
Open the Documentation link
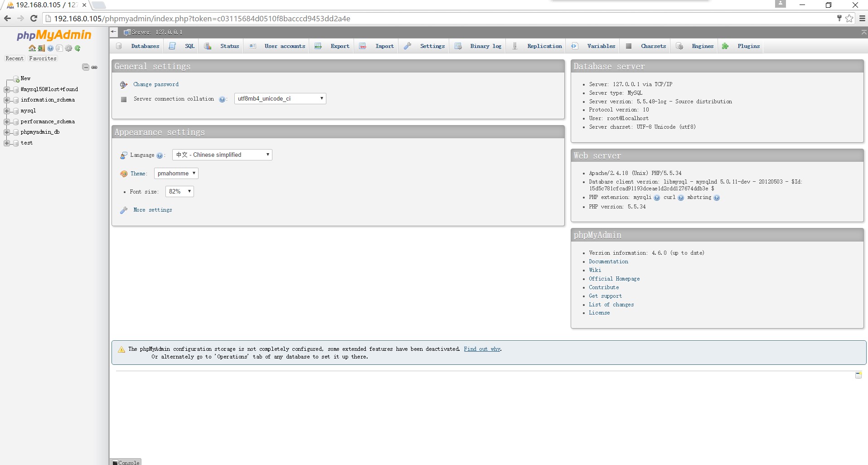click(609, 262)
